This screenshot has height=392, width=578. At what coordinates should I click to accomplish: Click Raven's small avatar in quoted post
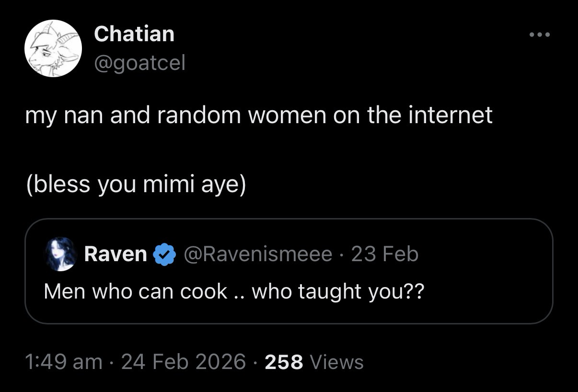coord(62,254)
